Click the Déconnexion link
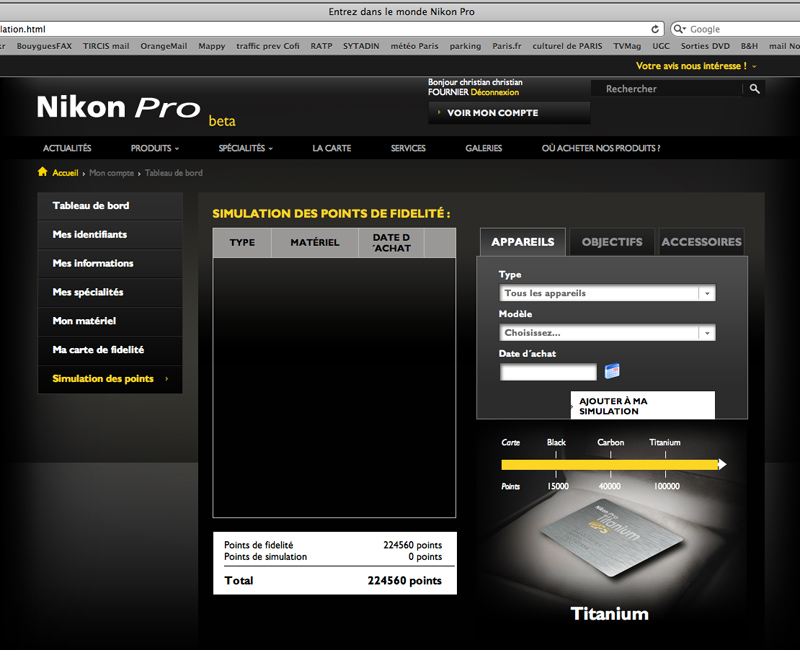The image size is (800, 650). tap(495, 92)
